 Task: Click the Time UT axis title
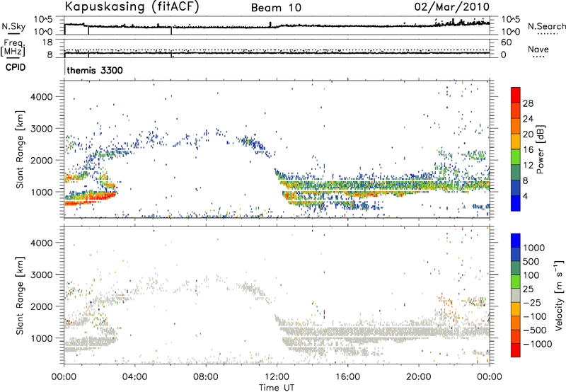[x=277, y=388]
